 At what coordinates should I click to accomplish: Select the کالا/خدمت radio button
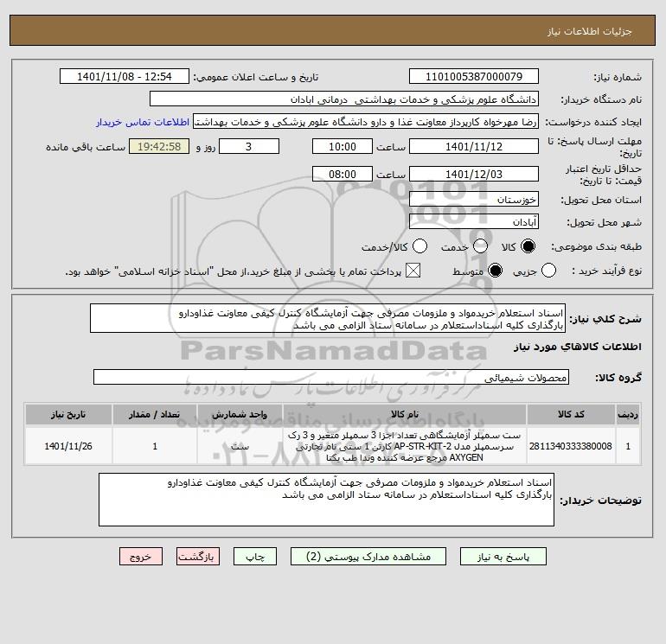click(419, 246)
